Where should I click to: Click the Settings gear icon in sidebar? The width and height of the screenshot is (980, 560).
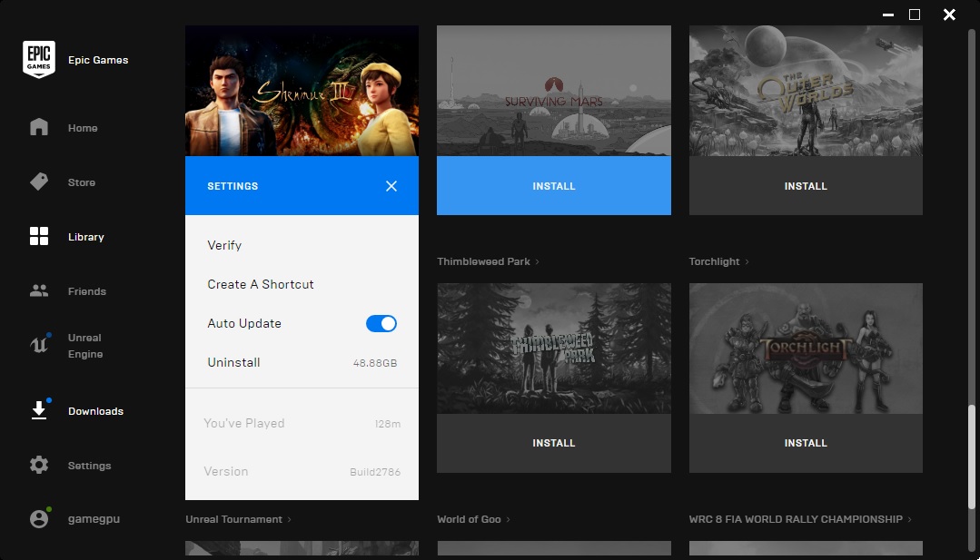click(x=39, y=465)
